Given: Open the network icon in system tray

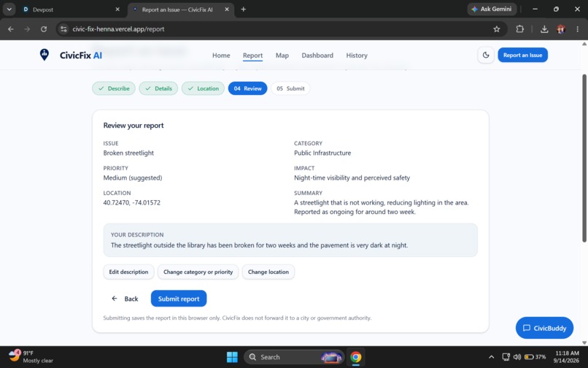Looking at the screenshot, I should coord(506,357).
